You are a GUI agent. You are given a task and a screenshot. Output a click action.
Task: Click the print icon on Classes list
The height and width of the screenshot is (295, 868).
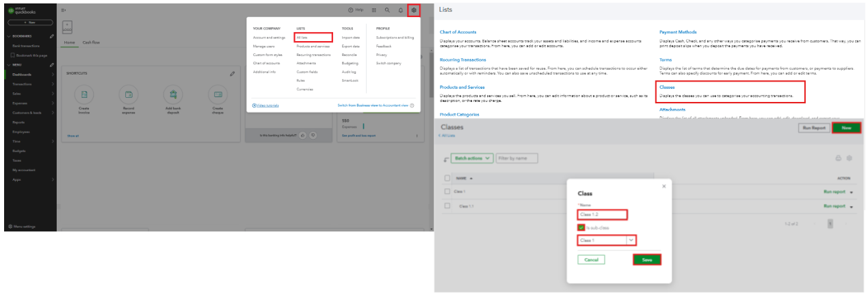point(838,158)
